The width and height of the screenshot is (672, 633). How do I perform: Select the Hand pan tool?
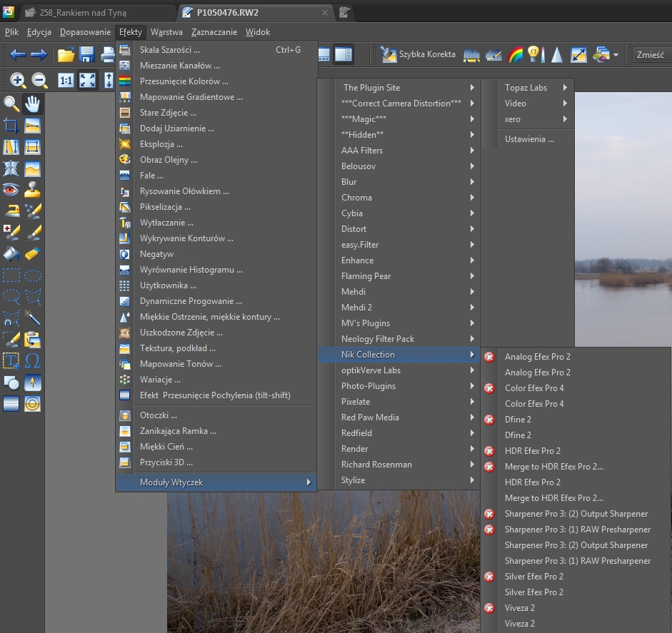click(x=33, y=104)
